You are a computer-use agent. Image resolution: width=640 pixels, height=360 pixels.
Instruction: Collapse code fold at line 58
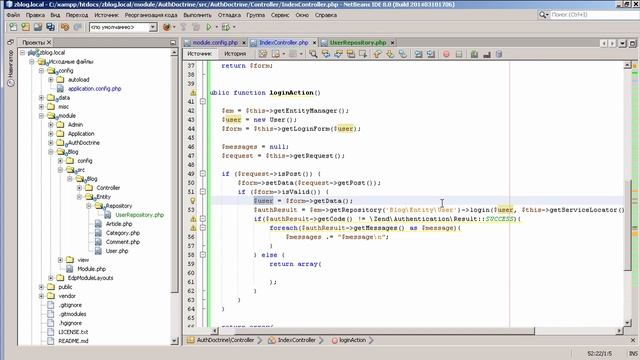(x=203, y=255)
